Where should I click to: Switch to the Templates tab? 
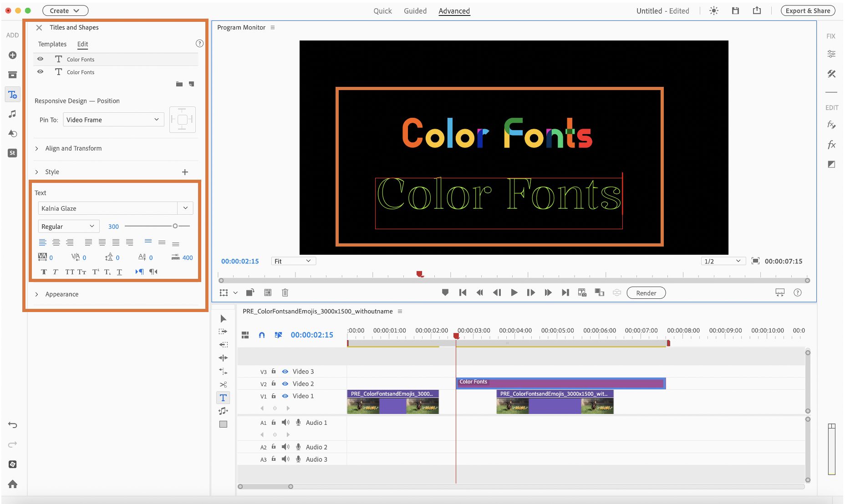click(x=52, y=44)
